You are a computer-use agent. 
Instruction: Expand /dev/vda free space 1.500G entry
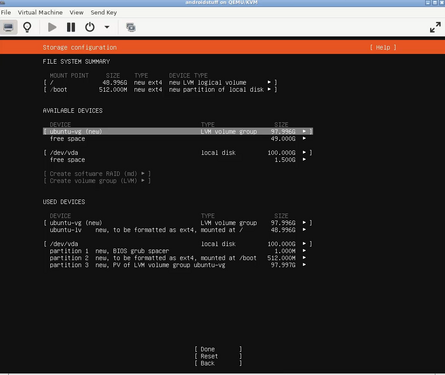coord(178,160)
